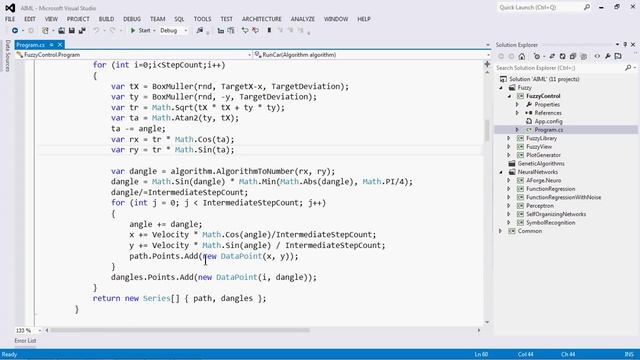
Task: Click the editor horizontal scrollbar thumb
Action: pos(180,330)
